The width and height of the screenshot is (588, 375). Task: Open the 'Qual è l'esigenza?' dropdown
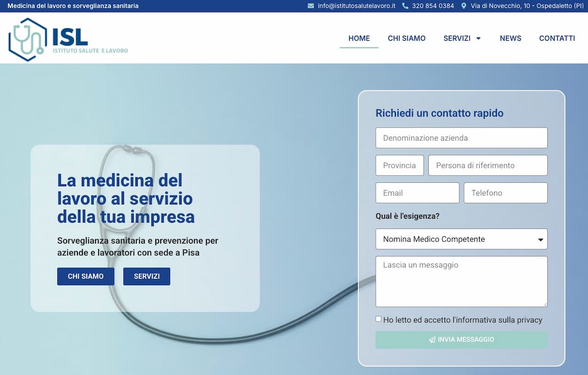point(461,239)
